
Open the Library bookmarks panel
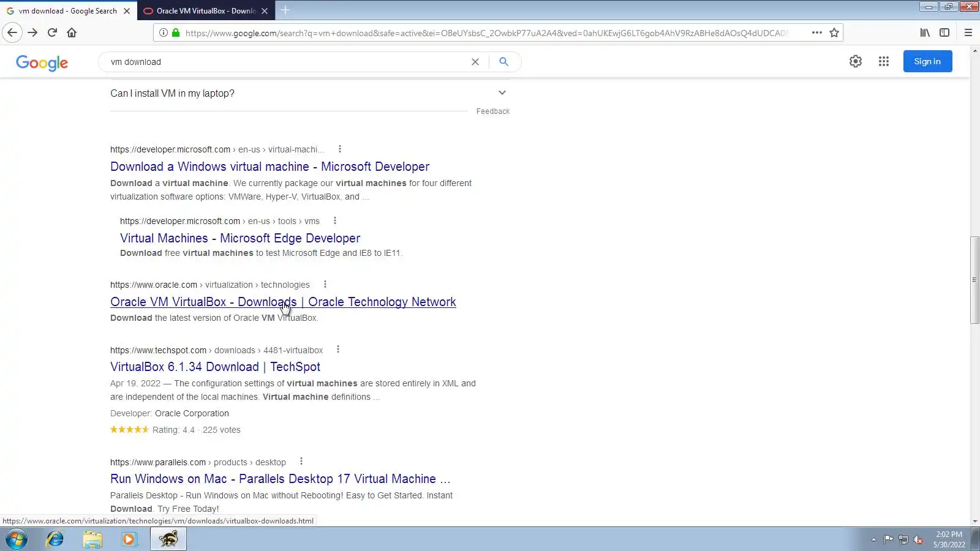pos(925,32)
